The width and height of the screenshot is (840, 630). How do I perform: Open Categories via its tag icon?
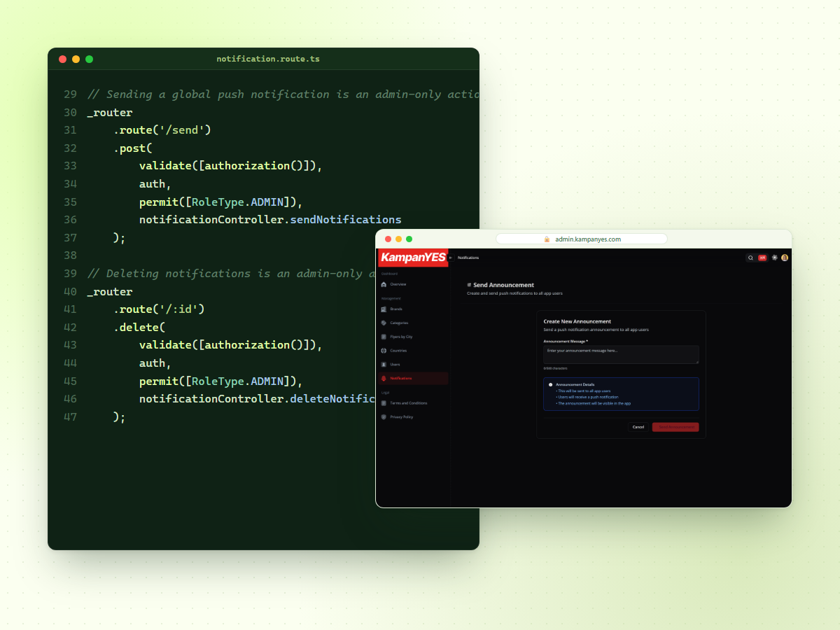(384, 323)
